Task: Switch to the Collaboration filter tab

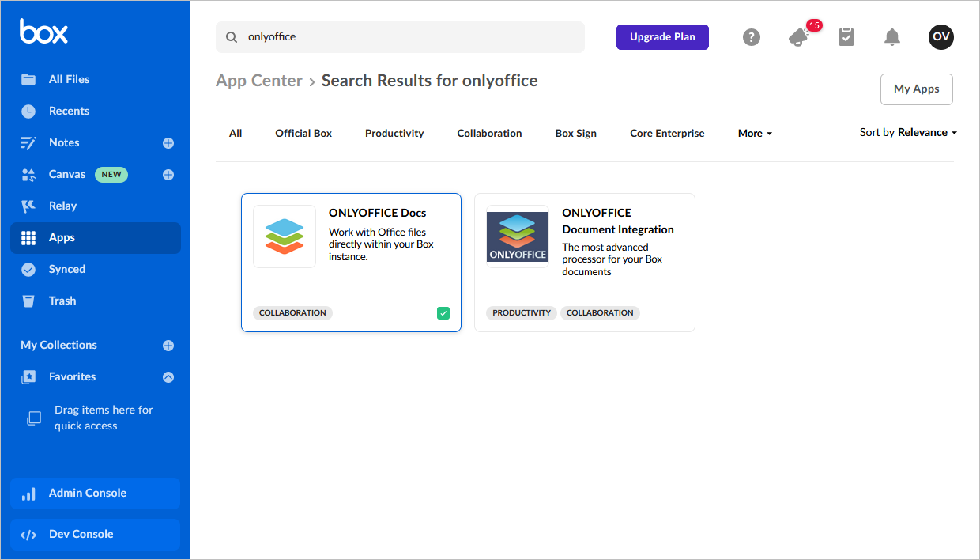Action: click(489, 133)
